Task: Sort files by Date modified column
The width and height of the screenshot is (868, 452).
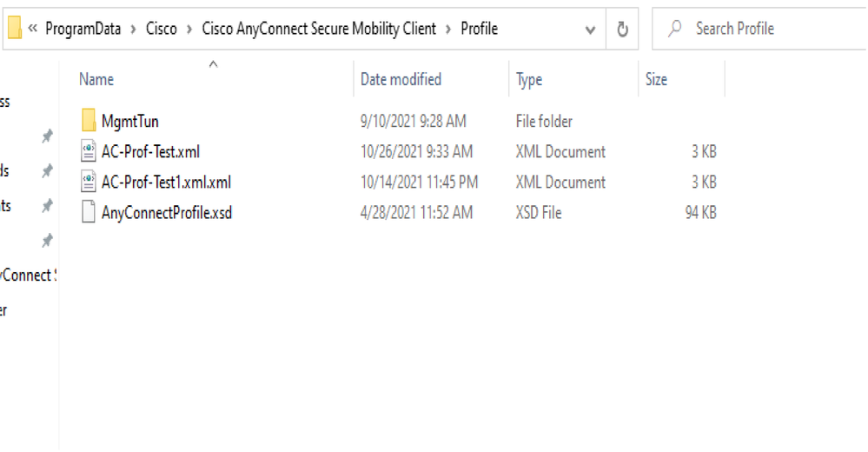Action: click(x=401, y=79)
